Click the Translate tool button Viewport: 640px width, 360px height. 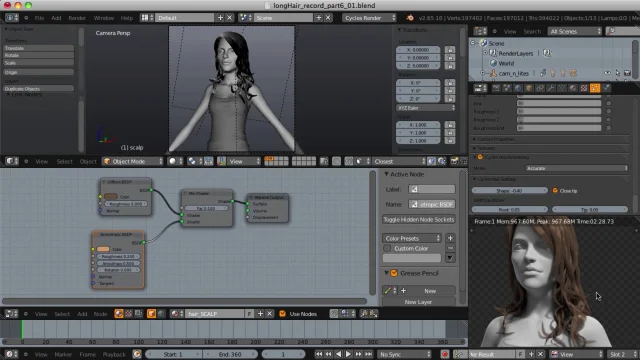pos(39,48)
